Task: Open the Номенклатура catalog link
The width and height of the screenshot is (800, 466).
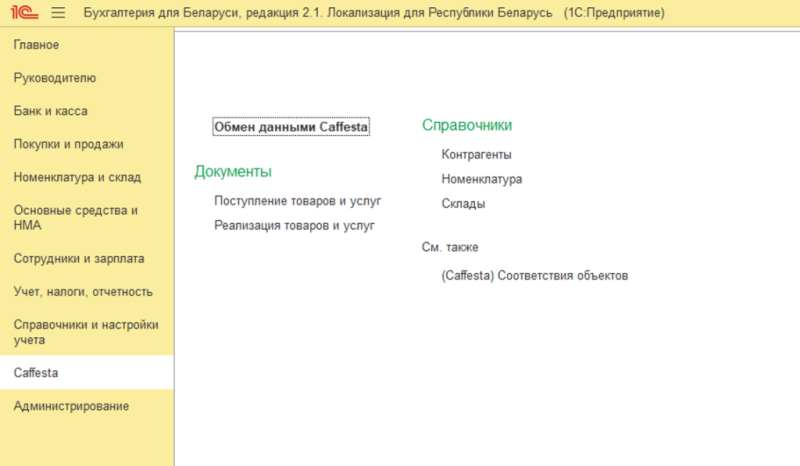Action: 482,179
